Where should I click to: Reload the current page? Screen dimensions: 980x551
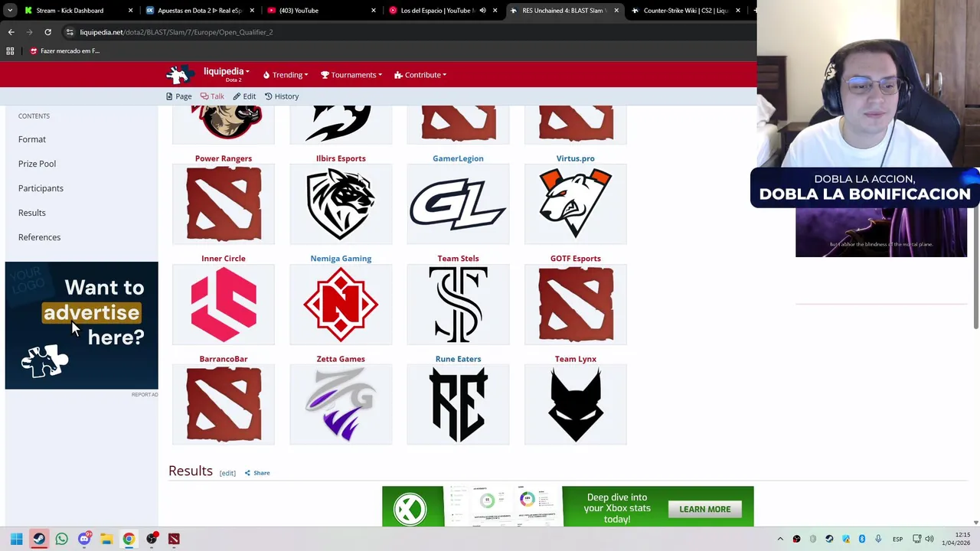(47, 32)
